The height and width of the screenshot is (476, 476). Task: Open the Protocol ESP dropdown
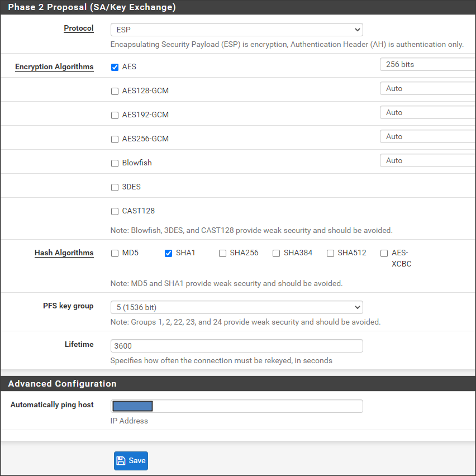point(236,30)
